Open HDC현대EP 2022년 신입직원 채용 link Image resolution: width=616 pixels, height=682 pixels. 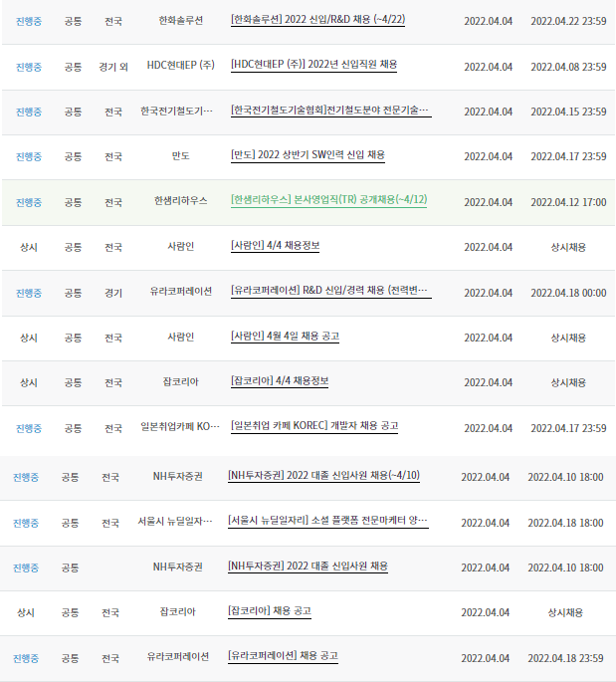tap(313, 65)
